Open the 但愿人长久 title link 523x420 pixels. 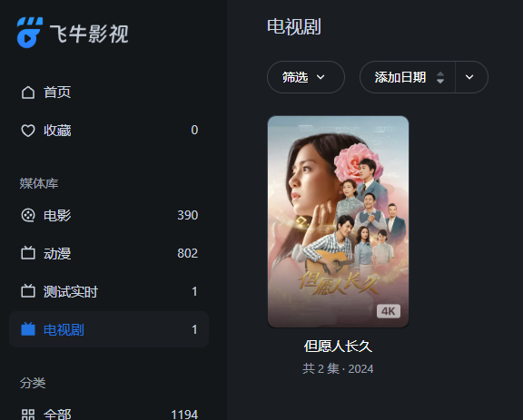coord(338,346)
